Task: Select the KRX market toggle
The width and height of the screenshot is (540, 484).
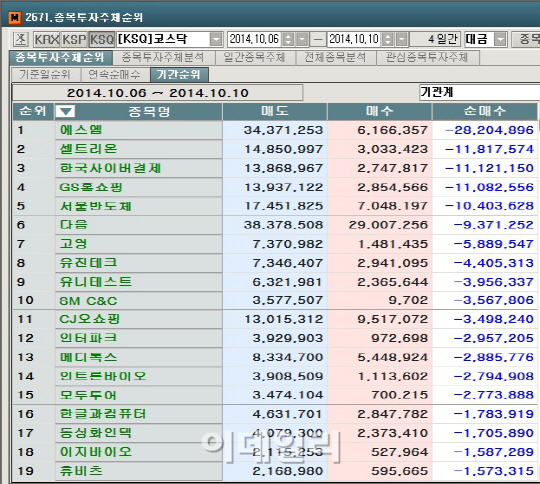Action: 46,39
